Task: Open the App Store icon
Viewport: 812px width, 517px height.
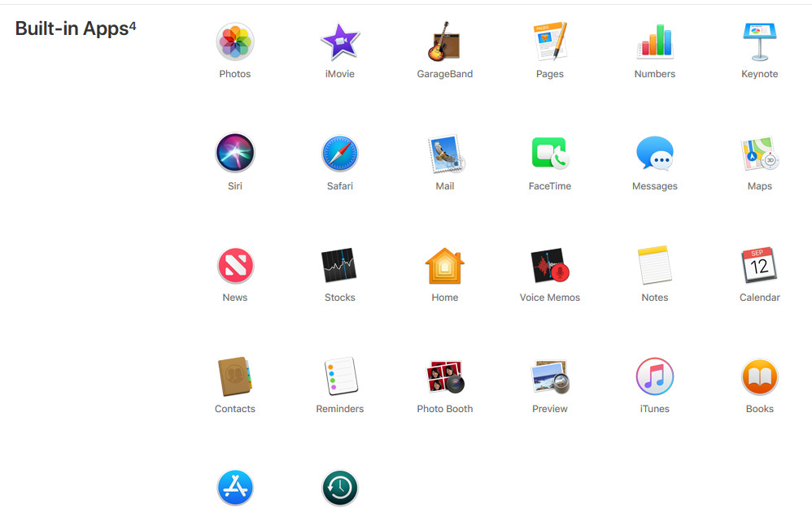Action: click(235, 487)
